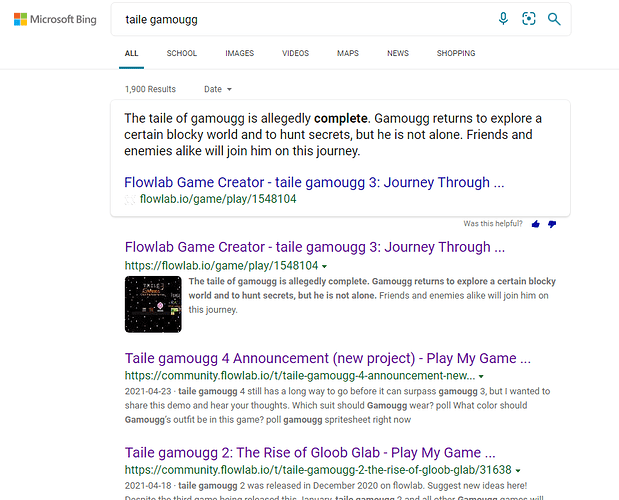Open Taile gamougg 4 Announcement result
The width and height of the screenshot is (619, 500).
328,358
